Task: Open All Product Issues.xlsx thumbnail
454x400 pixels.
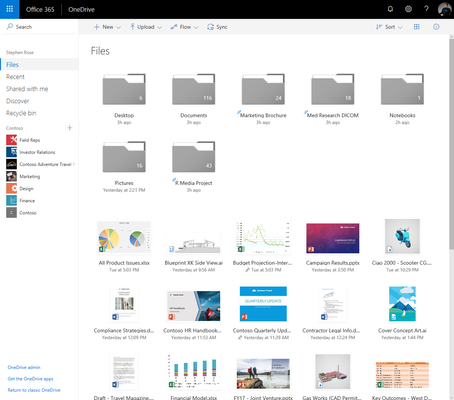Action: 124,237
